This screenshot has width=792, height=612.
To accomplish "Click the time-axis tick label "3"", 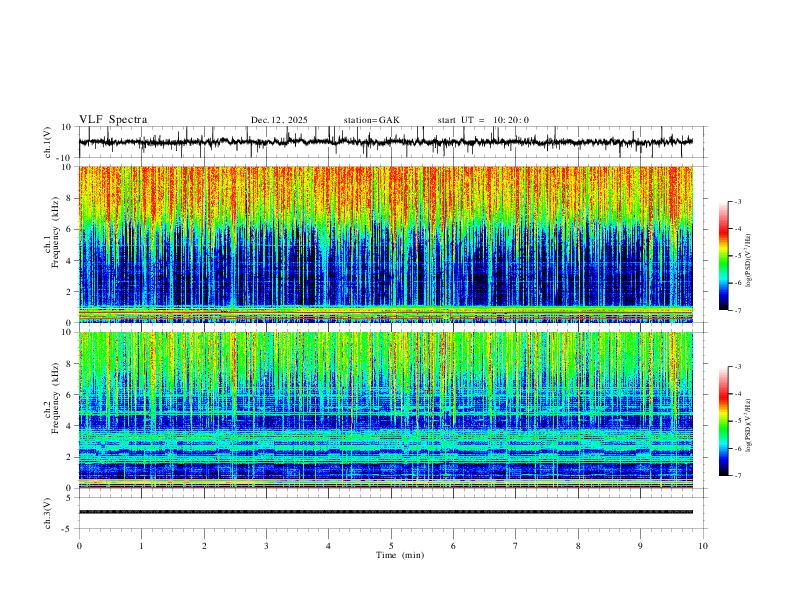I will 266,546.
